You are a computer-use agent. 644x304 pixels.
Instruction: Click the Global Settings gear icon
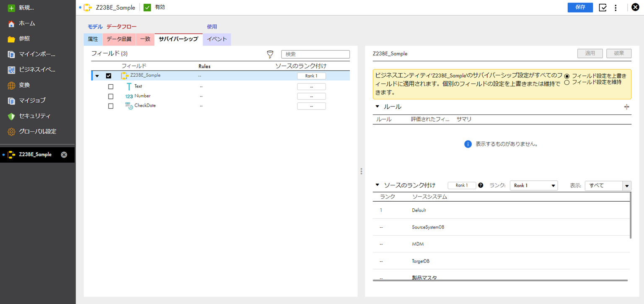(x=11, y=132)
